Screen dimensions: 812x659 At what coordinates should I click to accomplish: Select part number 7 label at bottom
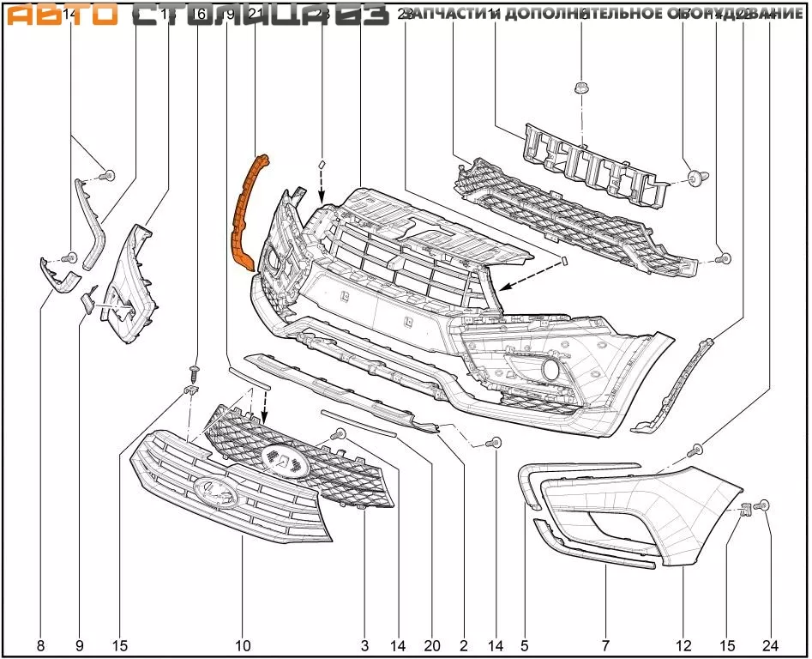pyautogui.click(x=605, y=645)
